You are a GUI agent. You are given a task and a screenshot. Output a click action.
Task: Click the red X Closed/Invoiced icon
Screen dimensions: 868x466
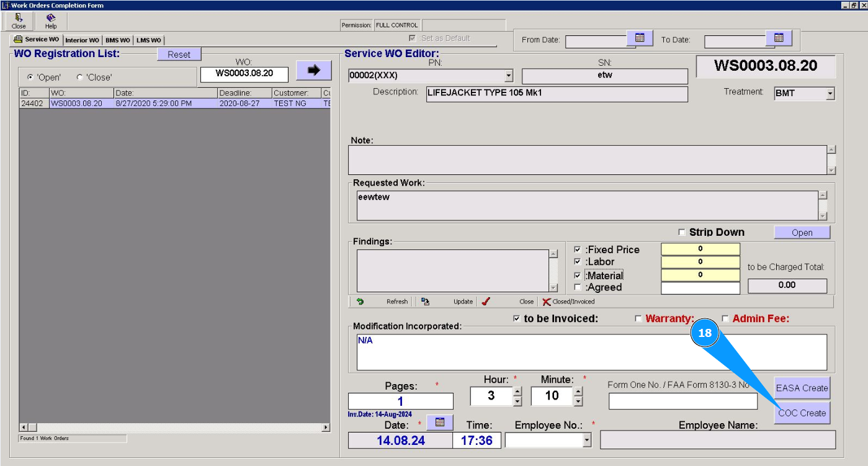547,302
